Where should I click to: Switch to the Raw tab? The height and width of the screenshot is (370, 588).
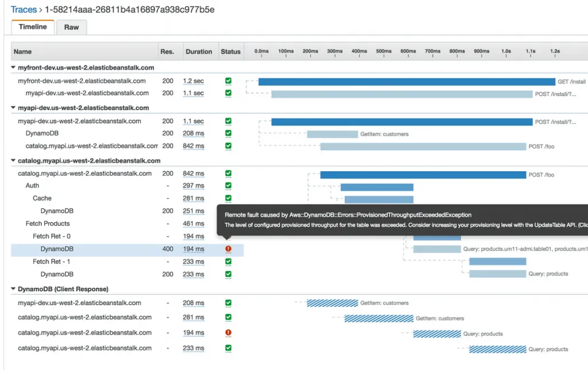tap(72, 27)
